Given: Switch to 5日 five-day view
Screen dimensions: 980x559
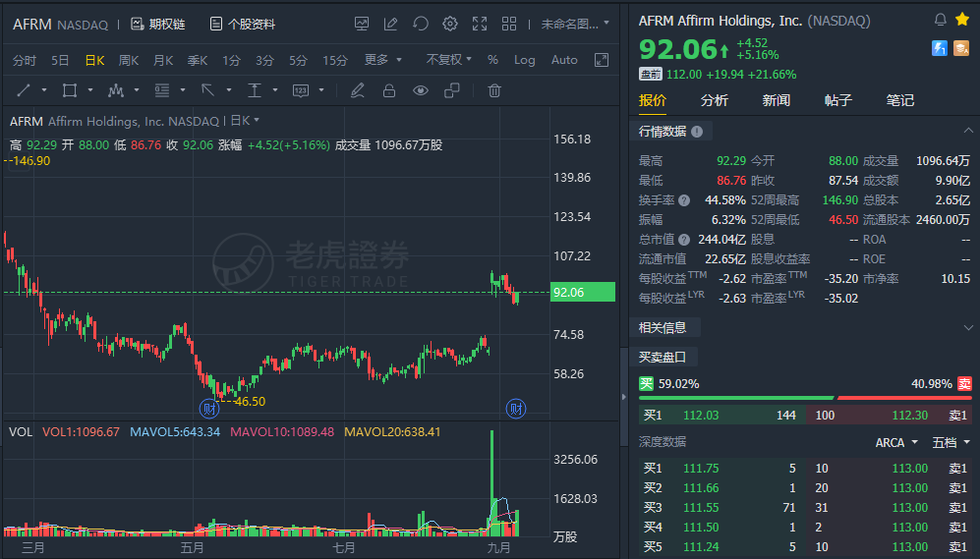Looking at the screenshot, I should point(60,60).
